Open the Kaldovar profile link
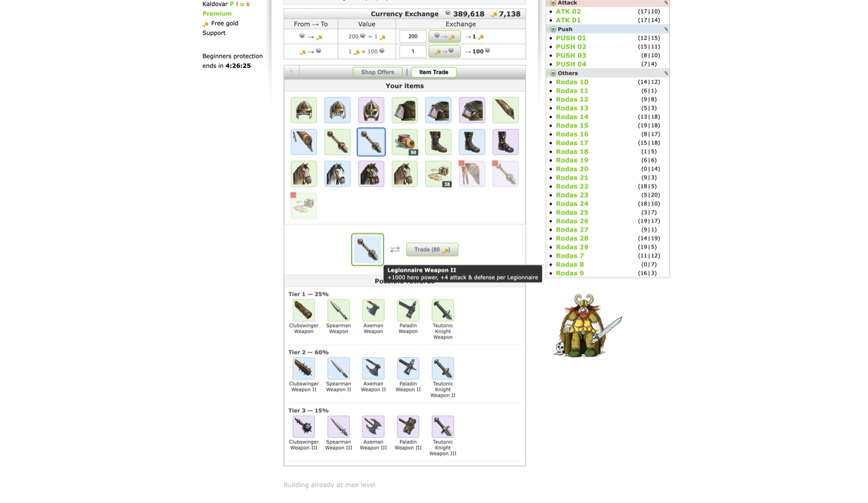The width and height of the screenshot is (868, 503). pyautogui.click(x=215, y=4)
